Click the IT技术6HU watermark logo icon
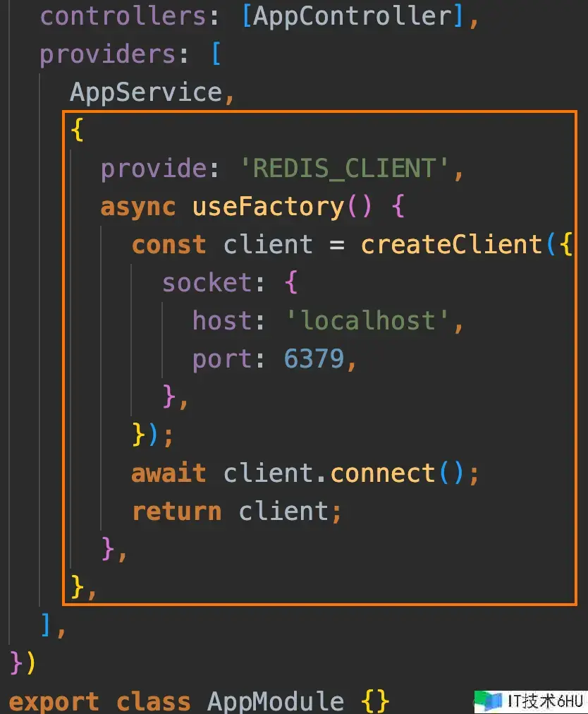Viewport: 588px width, 714px height. pyautogui.click(x=489, y=701)
